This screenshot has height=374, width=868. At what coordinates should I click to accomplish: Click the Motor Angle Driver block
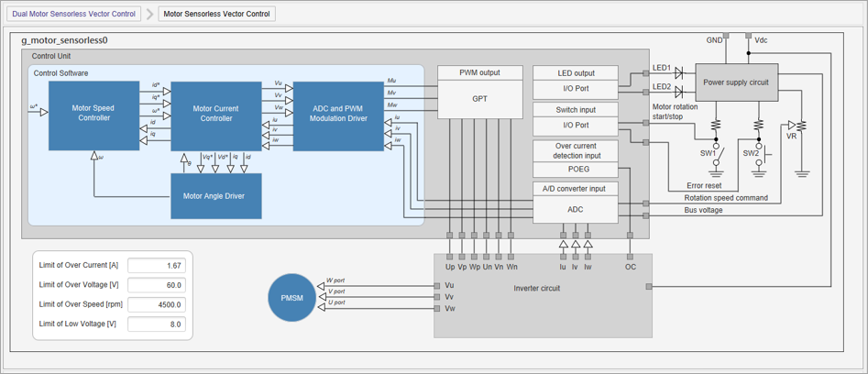pos(216,195)
